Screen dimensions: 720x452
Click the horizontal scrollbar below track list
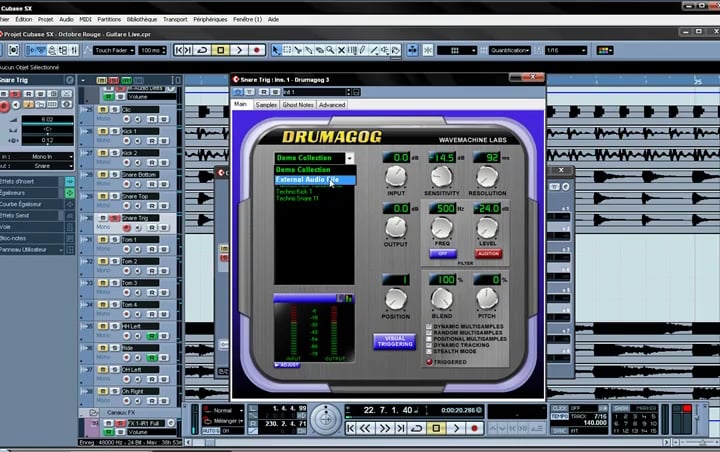[427, 442]
